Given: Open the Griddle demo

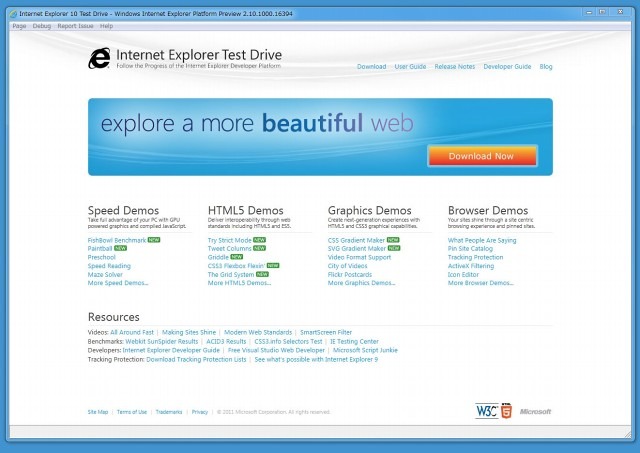Looking at the screenshot, I should [218, 258].
